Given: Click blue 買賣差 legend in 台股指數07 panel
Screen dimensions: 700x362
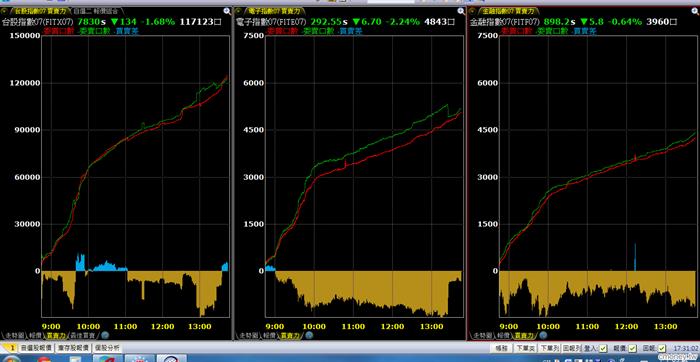Looking at the screenshot, I should click(126, 31).
